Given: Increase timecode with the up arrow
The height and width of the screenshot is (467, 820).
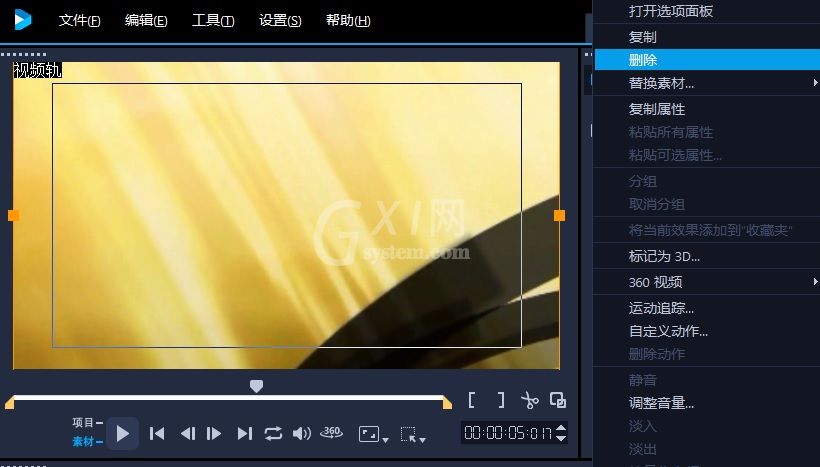Looking at the screenshot, I should 561,428.
